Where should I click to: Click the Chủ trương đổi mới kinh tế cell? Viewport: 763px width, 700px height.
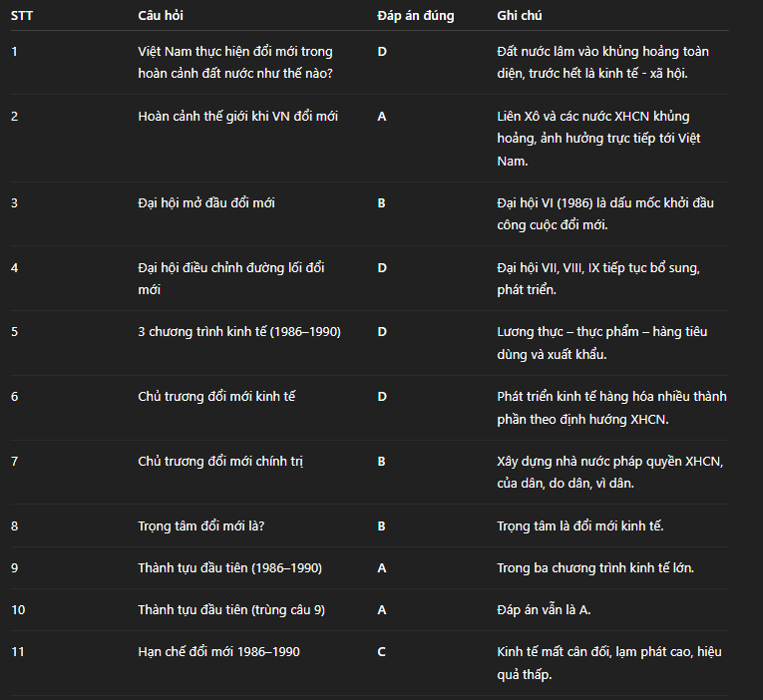click(x=216, y=396)
